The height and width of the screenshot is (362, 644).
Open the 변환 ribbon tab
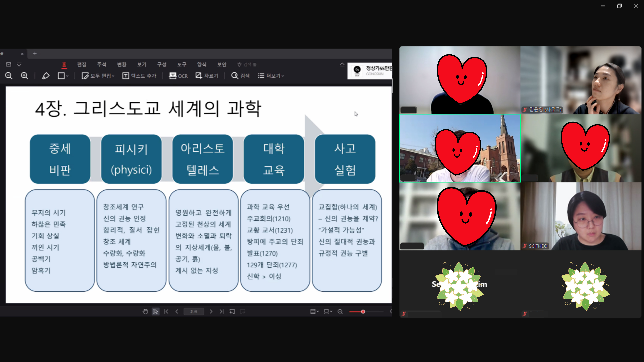click(x=122, y=64)
